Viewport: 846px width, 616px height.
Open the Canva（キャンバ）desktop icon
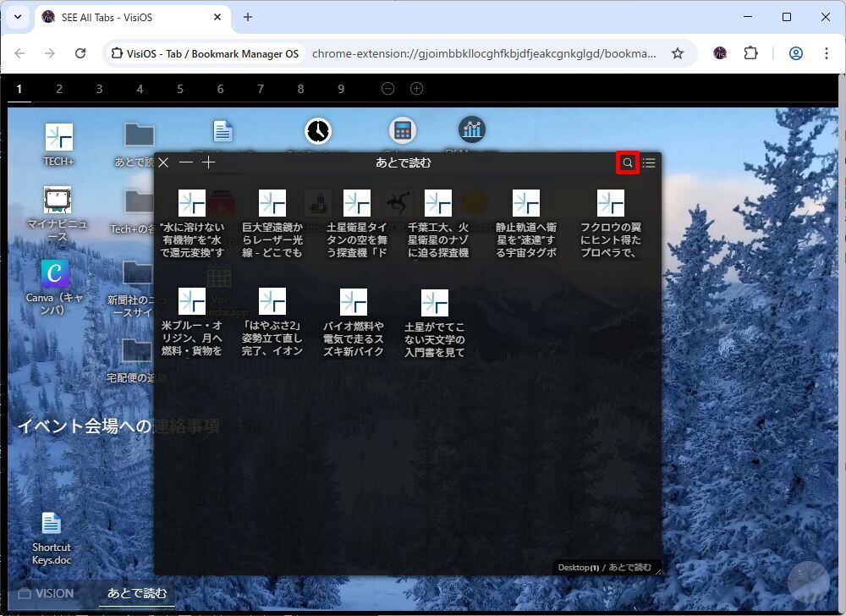point(54,287)
